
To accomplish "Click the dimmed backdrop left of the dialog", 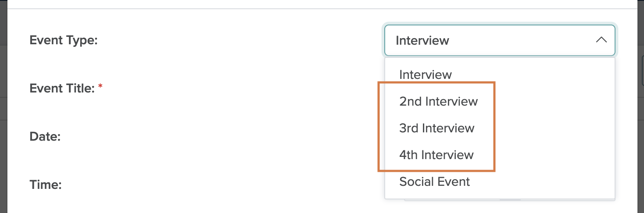I will pos(4,110).
